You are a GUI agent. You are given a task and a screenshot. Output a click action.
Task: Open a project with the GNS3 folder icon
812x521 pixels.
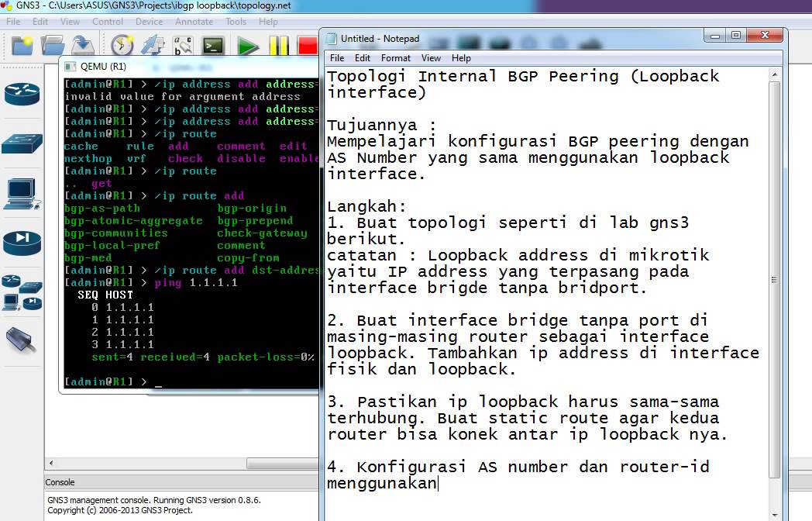point(53,46)
